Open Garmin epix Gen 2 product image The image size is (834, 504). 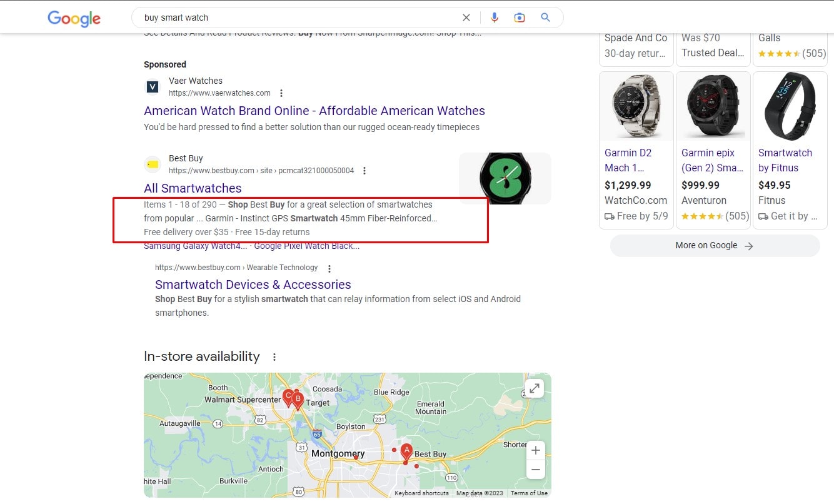[x=713, y=106]
